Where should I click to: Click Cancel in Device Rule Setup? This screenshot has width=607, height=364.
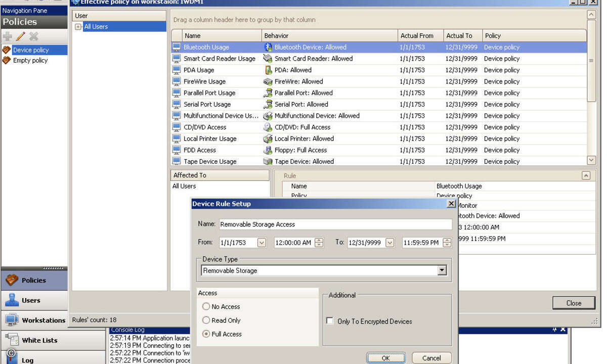(x=431, y=358)
